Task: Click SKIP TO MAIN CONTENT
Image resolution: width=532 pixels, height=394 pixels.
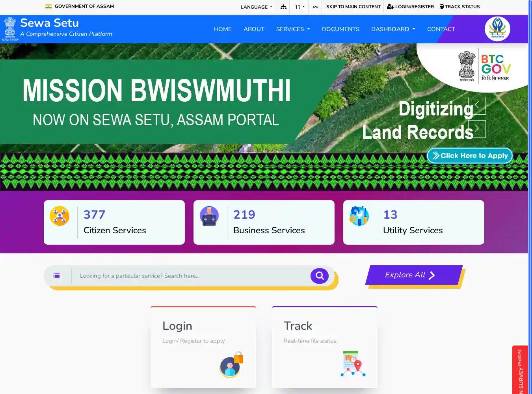Action: pos(353,7)
